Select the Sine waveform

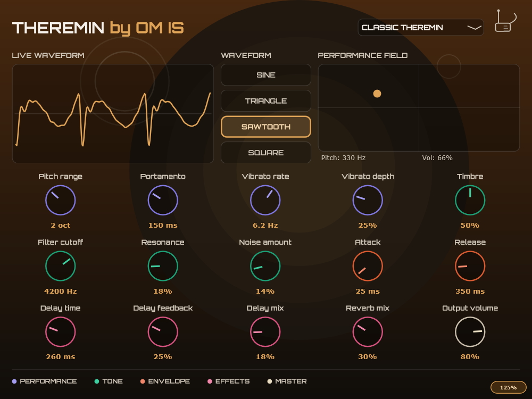coord(266,75)
